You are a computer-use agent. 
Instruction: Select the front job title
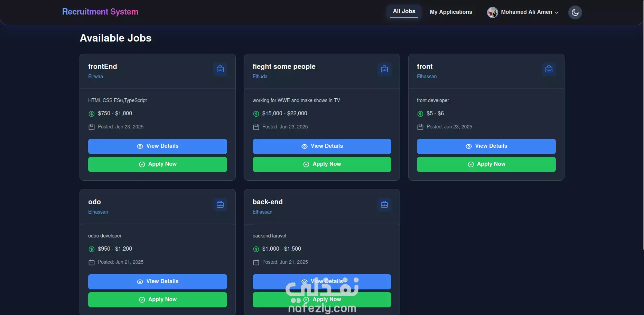(425, 66)
